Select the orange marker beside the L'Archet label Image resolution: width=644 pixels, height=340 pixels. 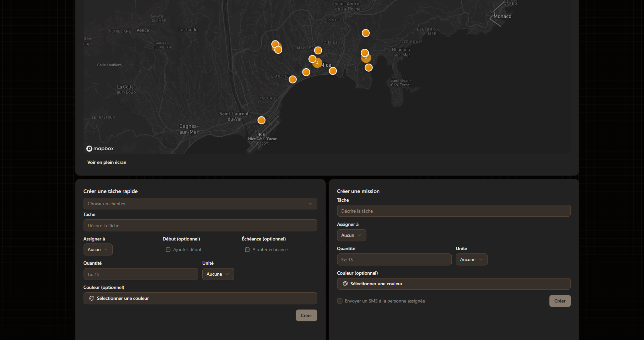292,79
